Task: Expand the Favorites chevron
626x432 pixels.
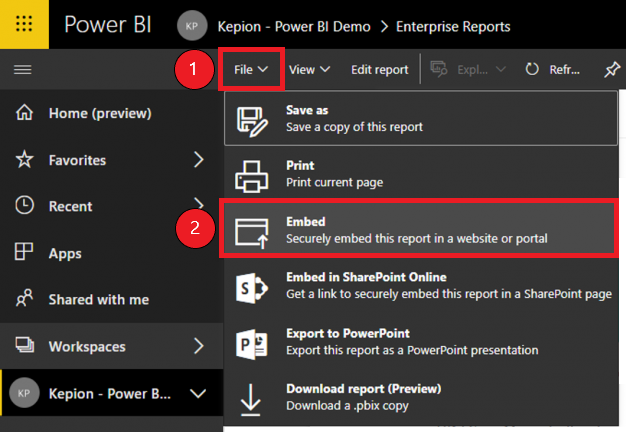Action: (198, 160)
